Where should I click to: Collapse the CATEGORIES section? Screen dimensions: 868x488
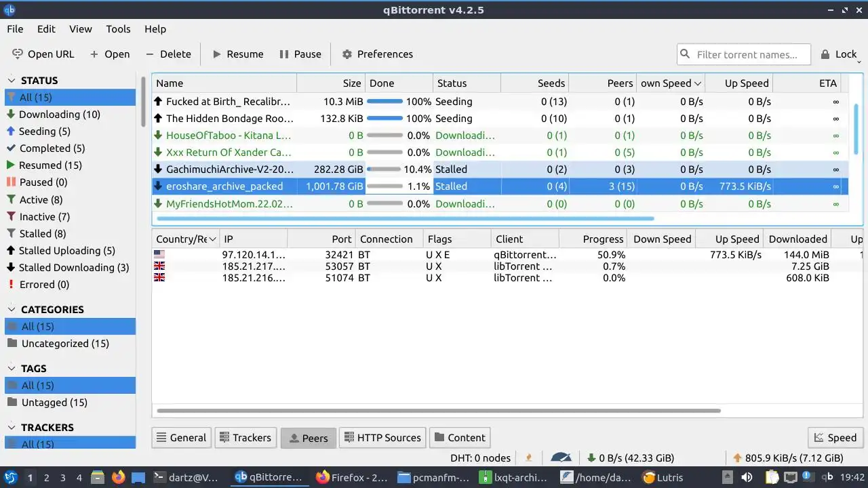click(x=12, y=310)
